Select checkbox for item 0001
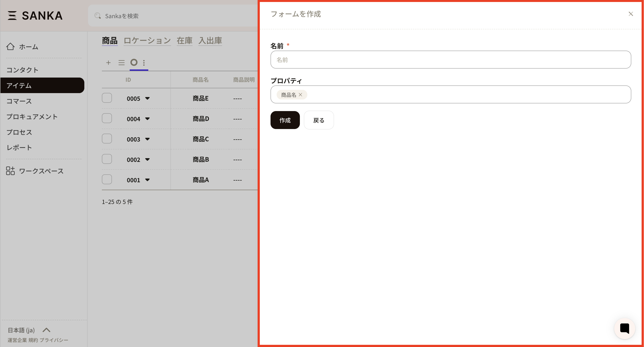This screenshot has height=347, width=644. point(107,179)
